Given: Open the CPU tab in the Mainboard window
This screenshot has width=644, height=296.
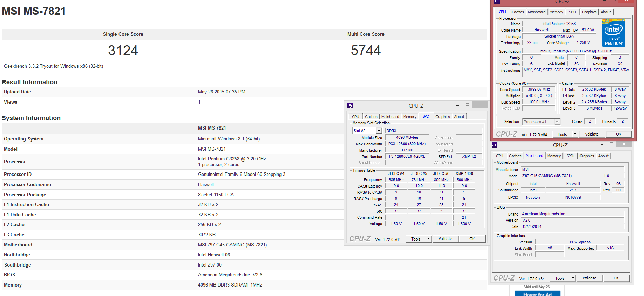Looking at the screenshot, I should 500,156.
